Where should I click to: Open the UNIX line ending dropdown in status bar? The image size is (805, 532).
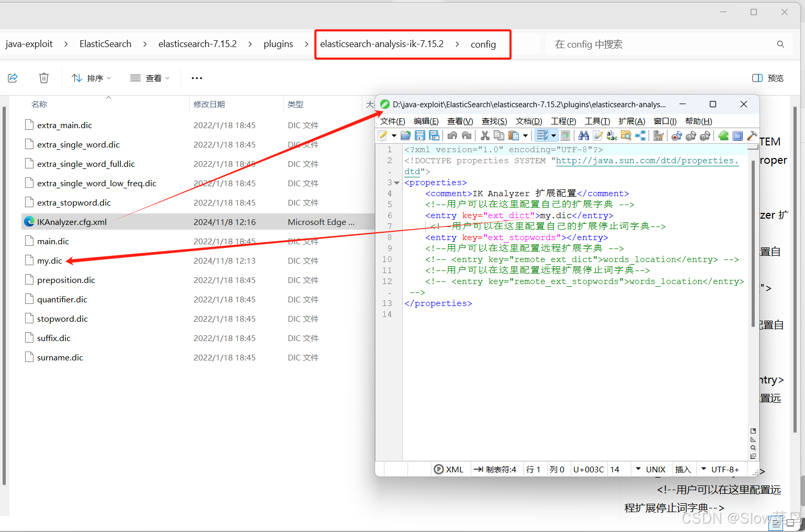[651, 469]
